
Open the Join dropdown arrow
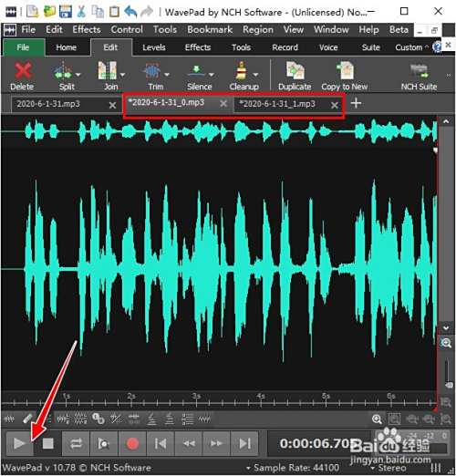[122, 75]
